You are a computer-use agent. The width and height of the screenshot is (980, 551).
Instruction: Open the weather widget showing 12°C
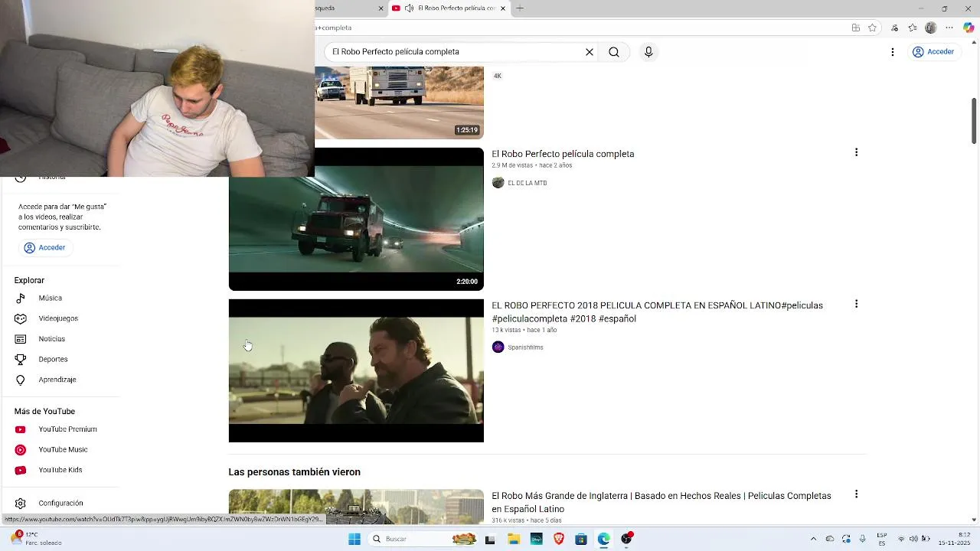pyautogui.click(x=34, y=539)
